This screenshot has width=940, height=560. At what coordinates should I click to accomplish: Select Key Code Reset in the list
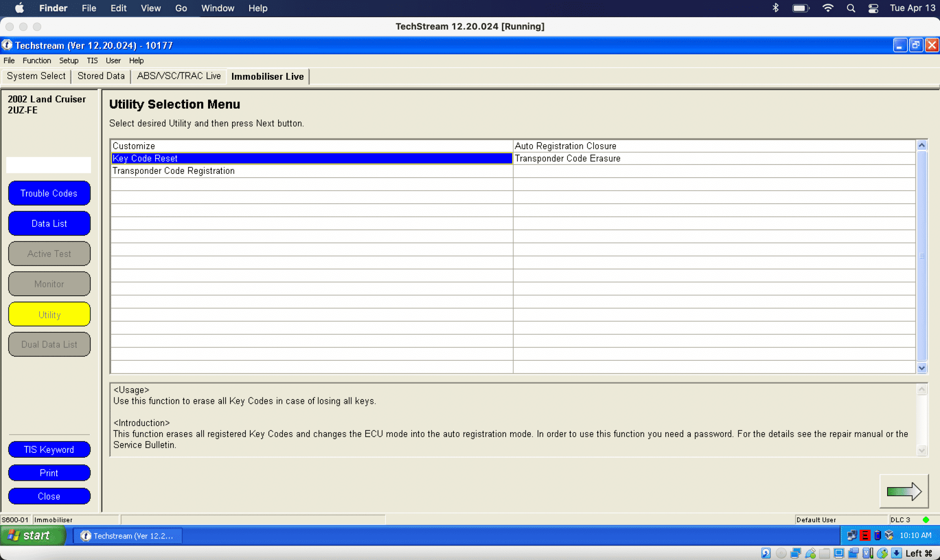click(x=312, y=158)
